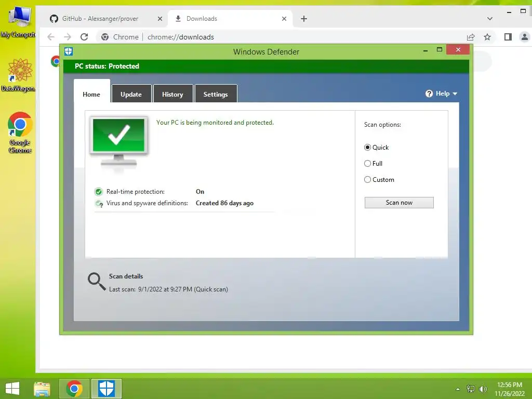Click the 'PC status: Protected' banner text

tap(107, 66)
